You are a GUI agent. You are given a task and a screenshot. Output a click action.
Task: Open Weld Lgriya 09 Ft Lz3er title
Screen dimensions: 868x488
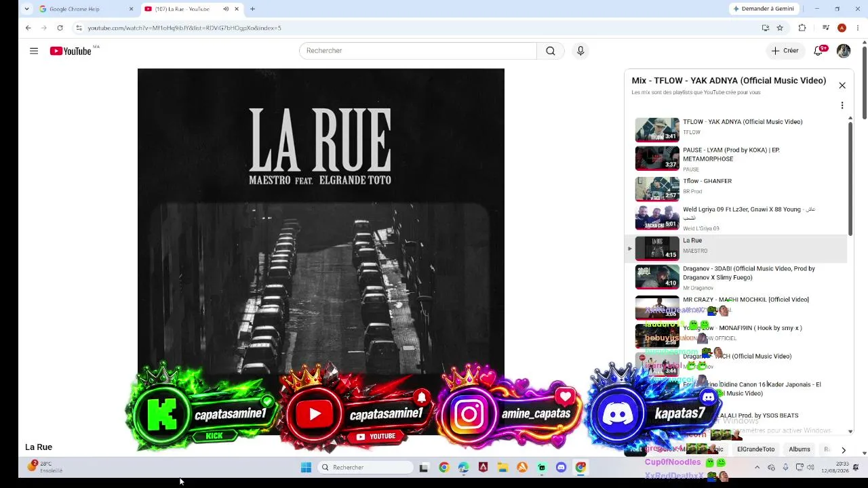(x=749, y=213)
